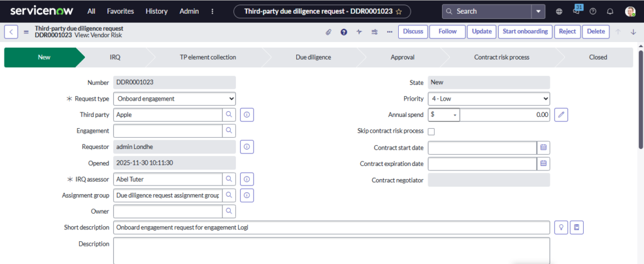
Task: Favorite this record with the star icon
Action: (x=399, y=11)
